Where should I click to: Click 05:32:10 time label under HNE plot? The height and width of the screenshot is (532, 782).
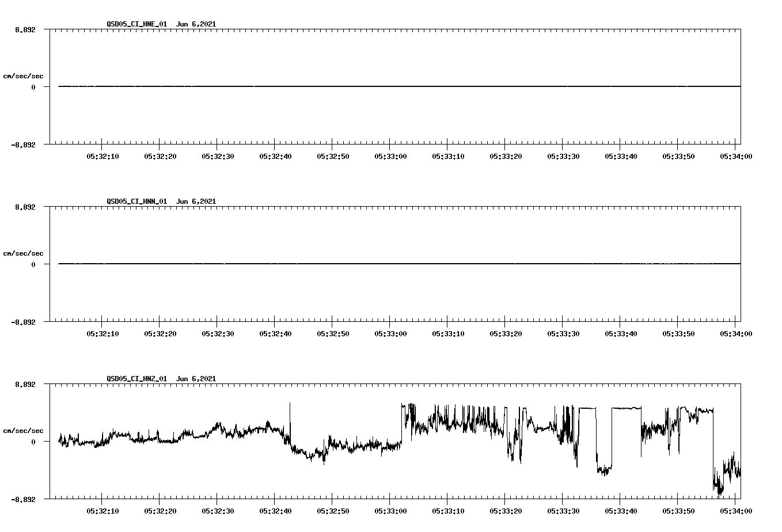point(103,156)
